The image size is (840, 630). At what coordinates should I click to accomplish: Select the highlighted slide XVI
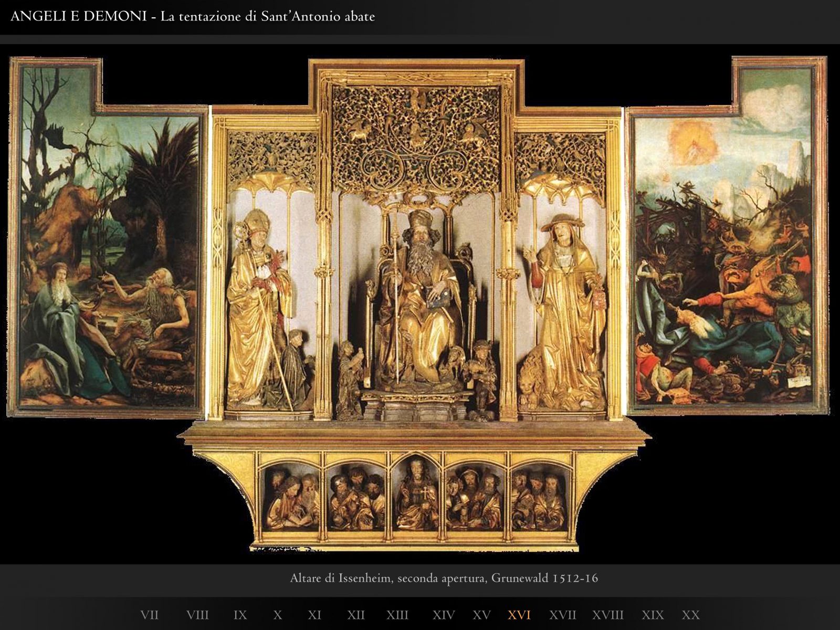click(x=519, y=615)
